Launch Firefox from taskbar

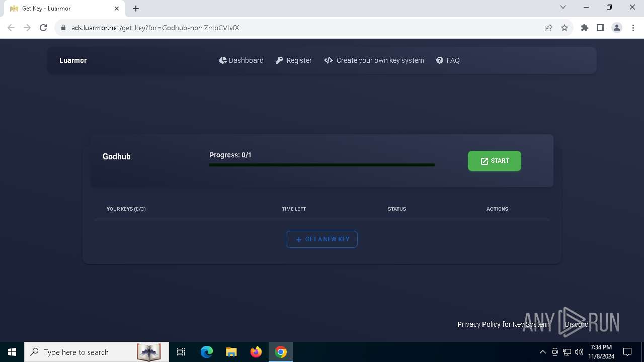[x=256, y=352]
